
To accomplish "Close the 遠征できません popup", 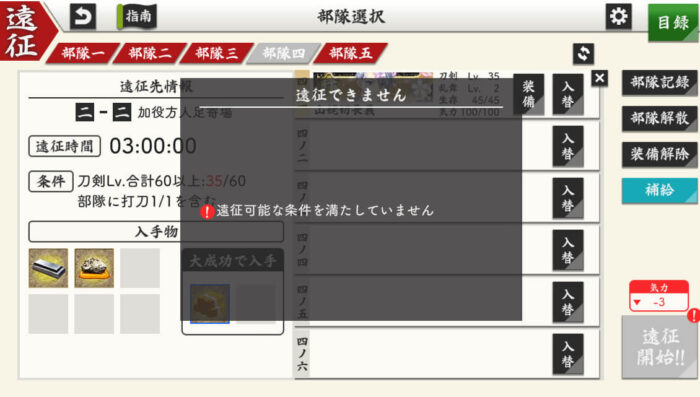I will coord(600,78).
